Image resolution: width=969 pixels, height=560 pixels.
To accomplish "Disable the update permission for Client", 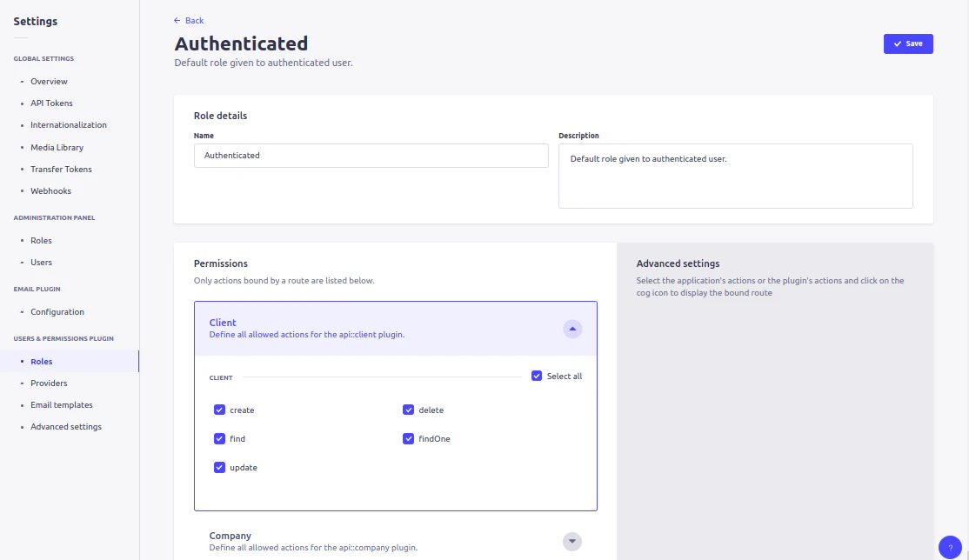I will [219, 467].
